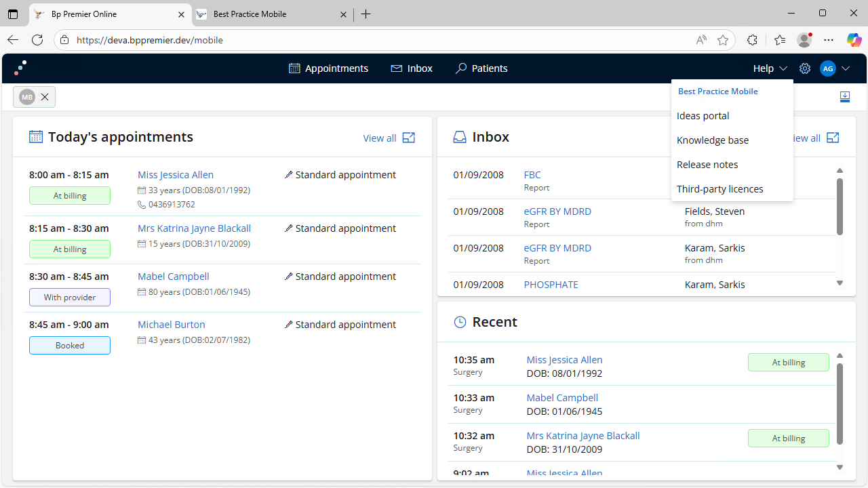Add this page to browser favorites star
The width and height of the screenshot is (868, 488).
[723, 40]
